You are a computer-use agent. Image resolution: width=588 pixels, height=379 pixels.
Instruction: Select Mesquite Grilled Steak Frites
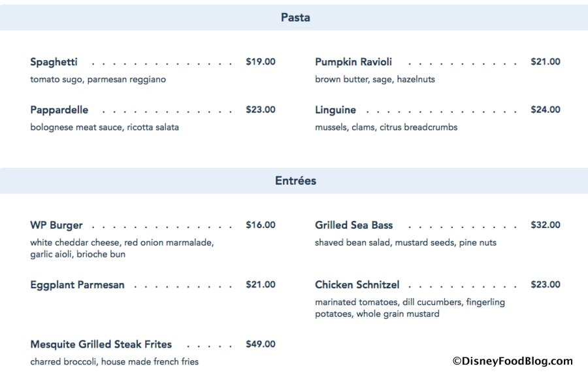(101, 344)
